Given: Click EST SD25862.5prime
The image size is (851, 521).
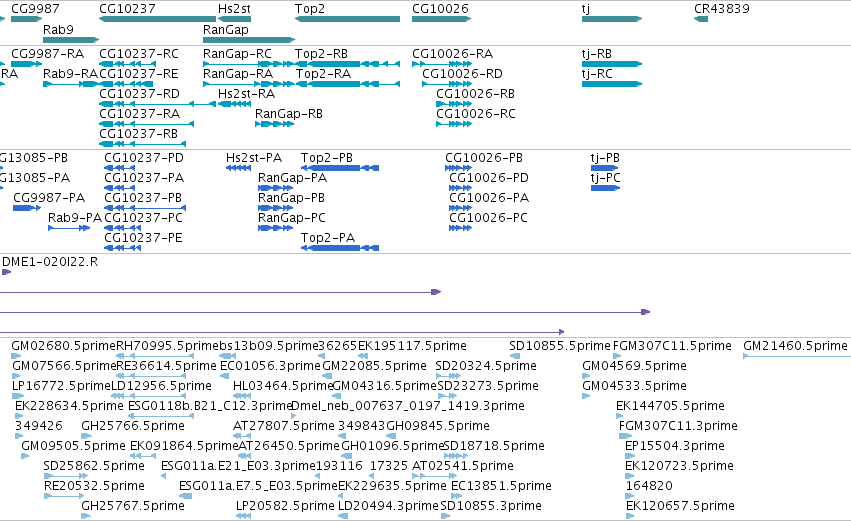Looking at the screenshot, I should pyautogui.click(x=66, y=476).
